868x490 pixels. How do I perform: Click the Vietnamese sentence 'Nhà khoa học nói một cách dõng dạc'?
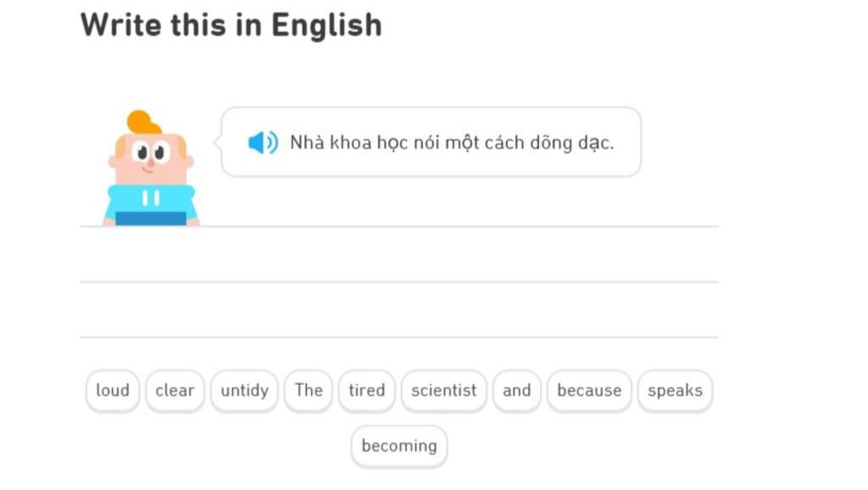(x=452, y=142)
